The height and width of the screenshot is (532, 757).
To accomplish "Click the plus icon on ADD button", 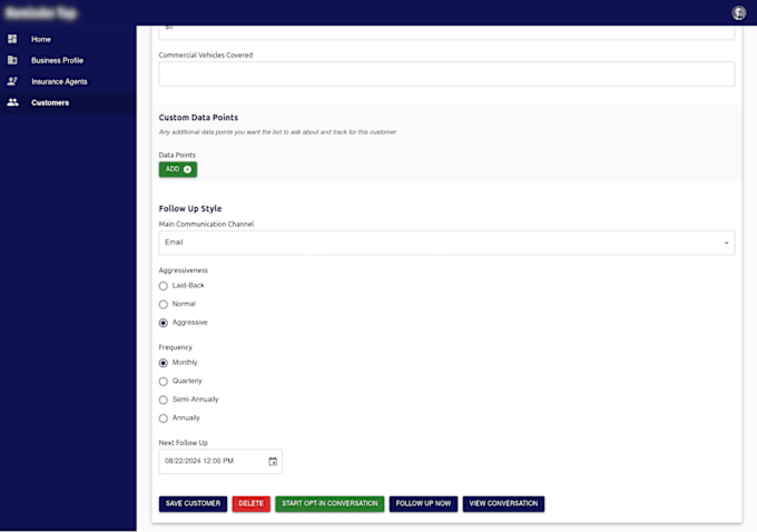I will [x=188, y=169].
